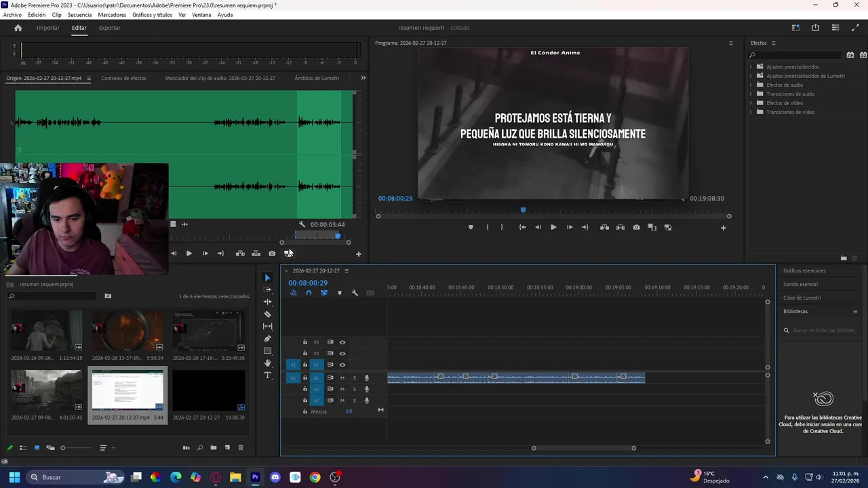
Task: Go to Premiere Pro Home screen
Action: pyautogui.click(x=18, y=28)
